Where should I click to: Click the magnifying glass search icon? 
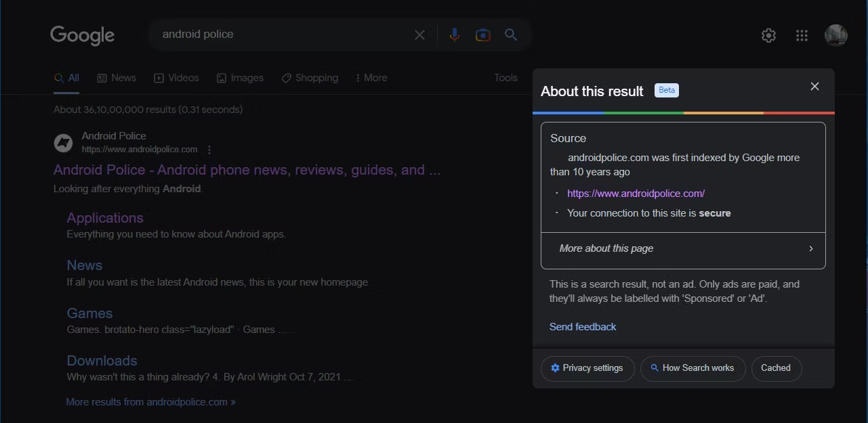[x=511, y=35]
